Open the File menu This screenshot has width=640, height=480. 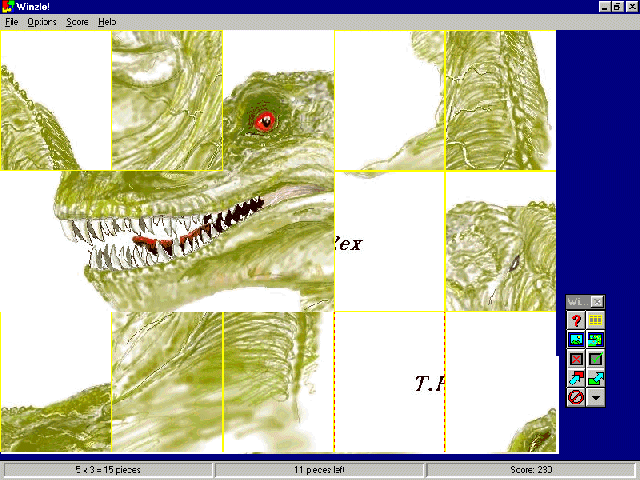(12, 22)
